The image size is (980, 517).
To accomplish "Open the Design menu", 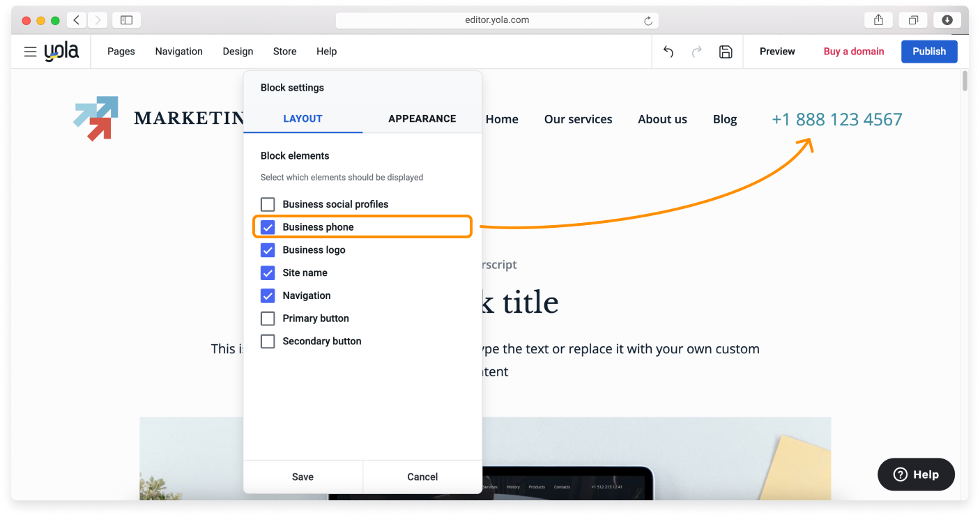I will [x=238, y=52].
